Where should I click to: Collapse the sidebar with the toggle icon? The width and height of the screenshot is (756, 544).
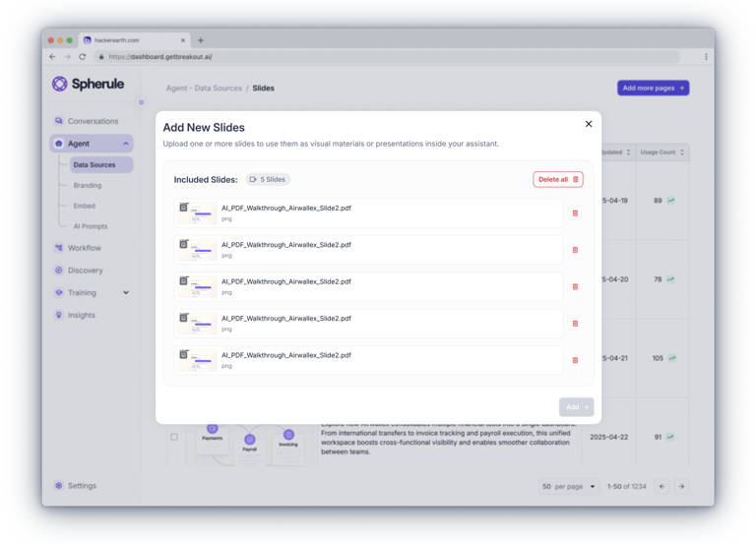(142, 102)
